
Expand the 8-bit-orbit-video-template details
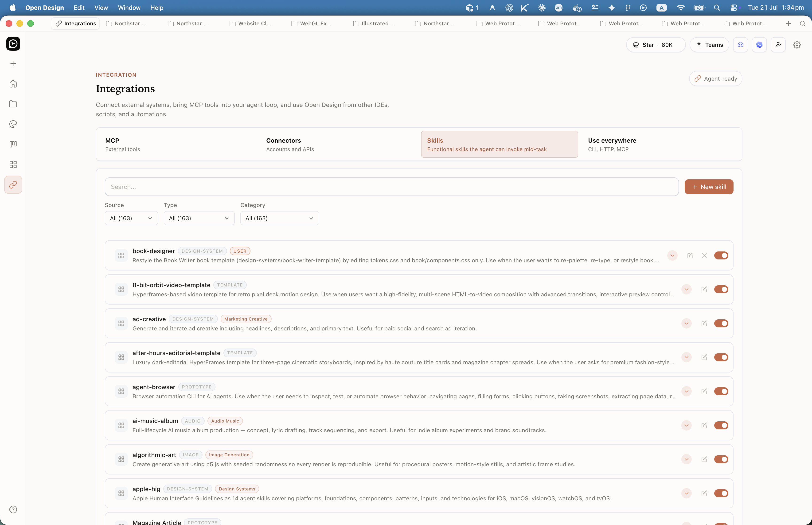pyautogui.click(x=686, y=289)
